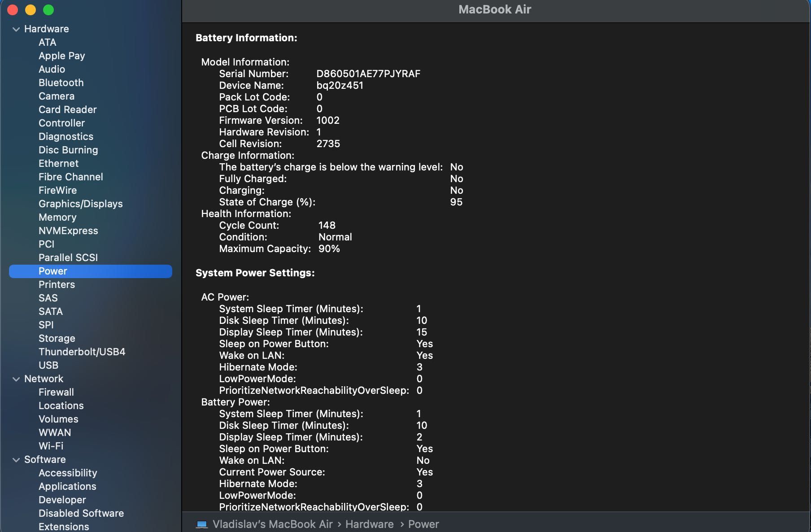
Task: Select Audio in the sidebar
Action: 52,69
